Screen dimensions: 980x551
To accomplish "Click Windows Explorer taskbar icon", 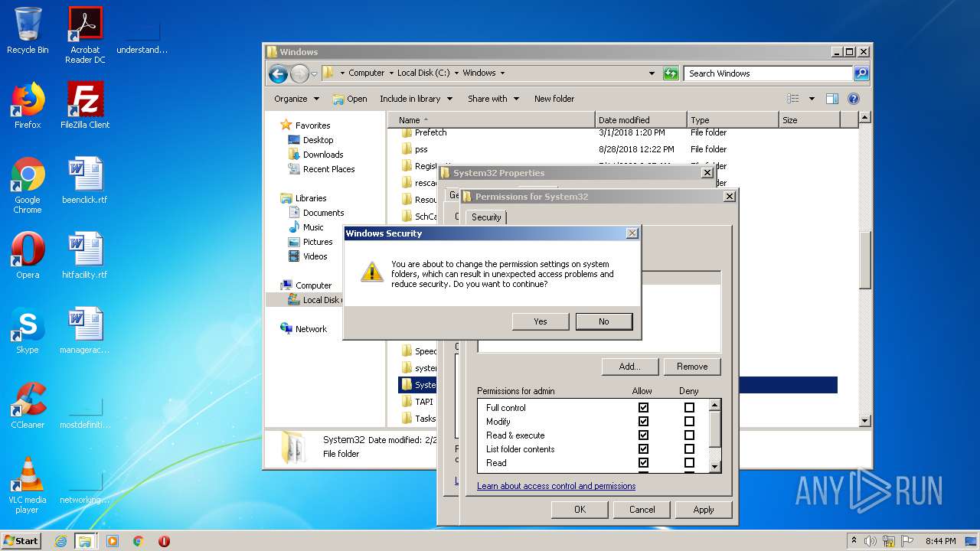I will click(x=85, y=541).
